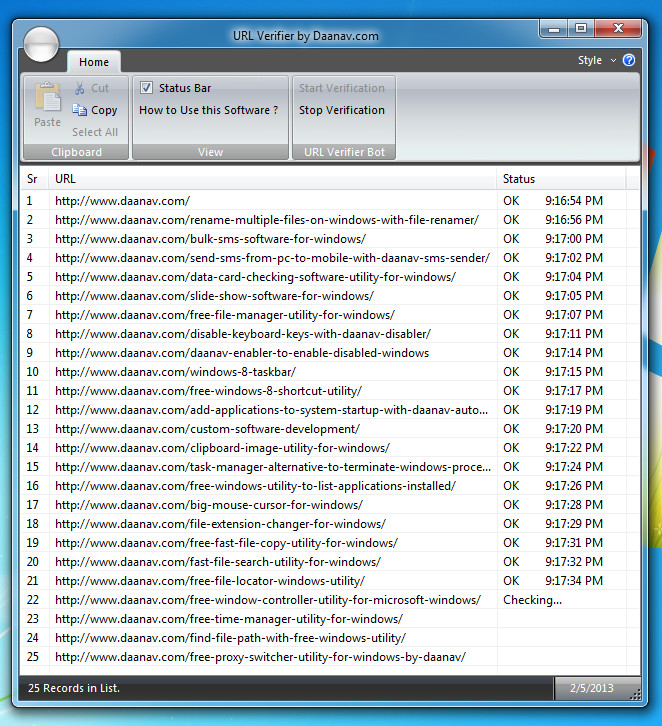Expand the Style dropdown
The width and height of the screenshot is (662, 726).
click(x=597, y=60)
